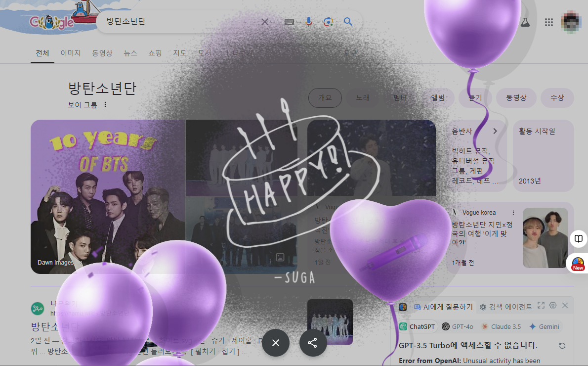Select the 동영상 knowledge panel chip
588x366 pixels.
[516, 97]
